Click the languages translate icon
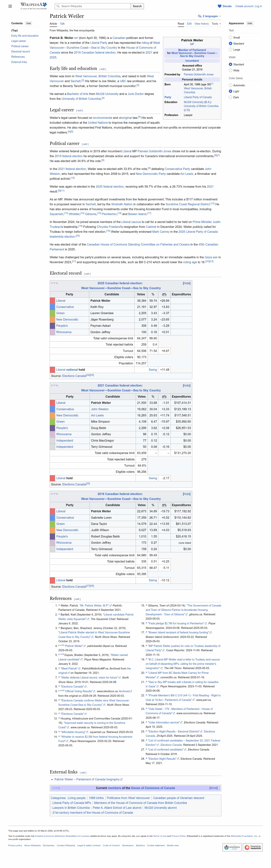 pos(199,16)
